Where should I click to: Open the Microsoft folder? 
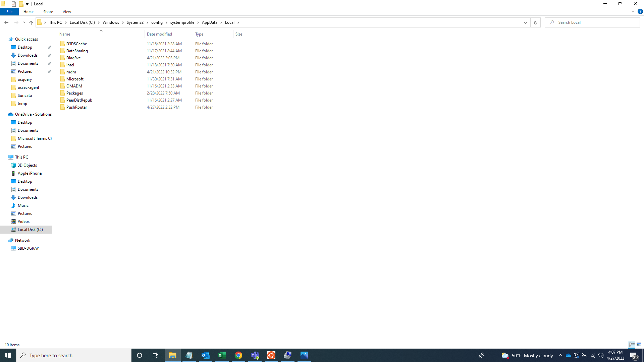tap(75, 79)
